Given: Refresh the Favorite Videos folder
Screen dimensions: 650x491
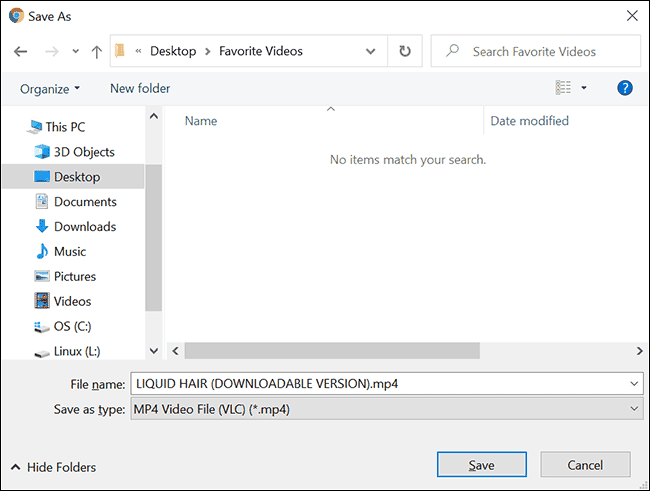Looking at the screenshot, I should pos(404,51).
